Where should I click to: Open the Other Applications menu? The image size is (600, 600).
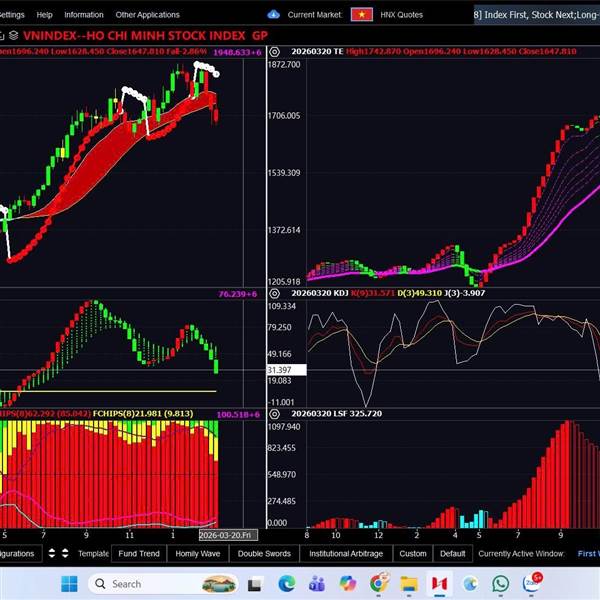(147, 15)
